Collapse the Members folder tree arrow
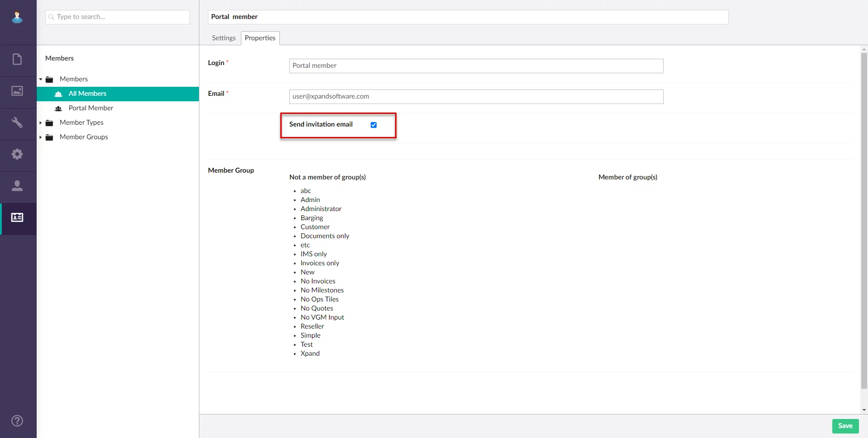The width and height of the screenshot is (868, 438). (x=41, y=79)
